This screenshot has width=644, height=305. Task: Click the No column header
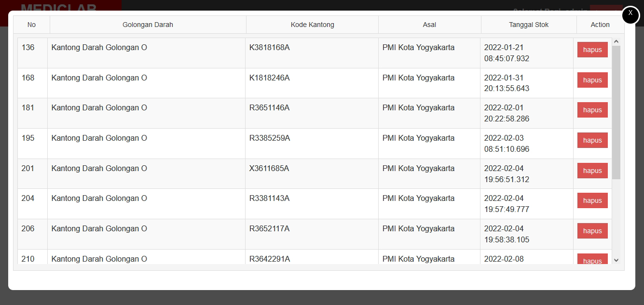[x=31, y=25]
